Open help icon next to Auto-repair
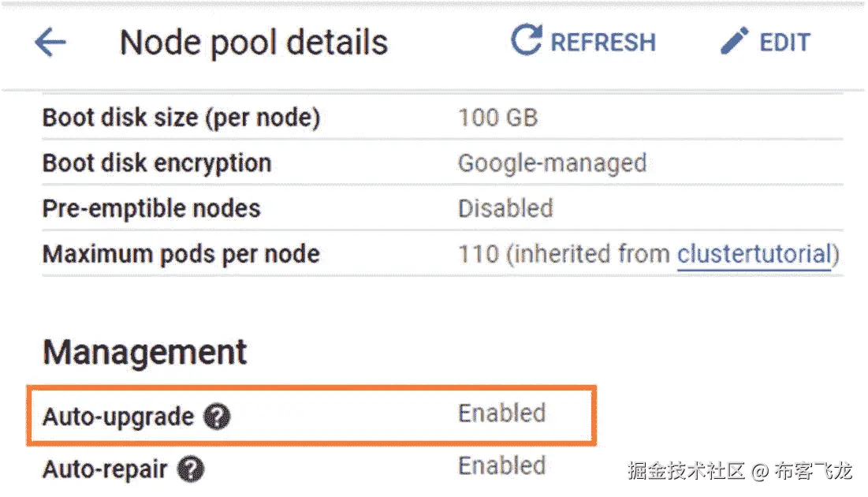This screenshot has height=497, width=868. pyautogui.click(x=191, y=469)
